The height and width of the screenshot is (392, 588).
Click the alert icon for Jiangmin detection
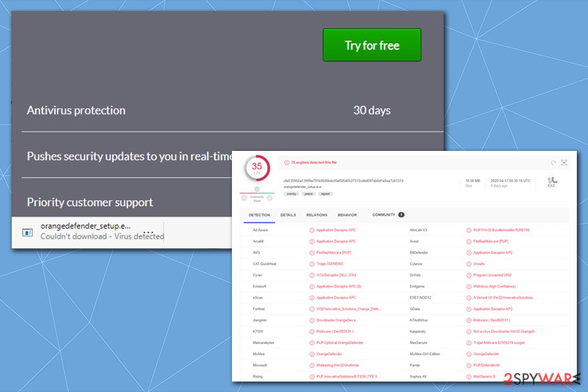click(x=312, y=320)
